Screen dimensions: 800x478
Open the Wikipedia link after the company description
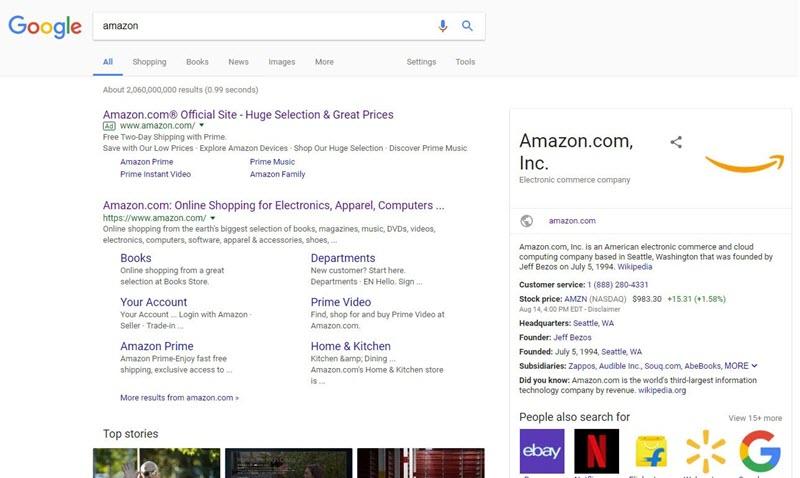pos(635,267)
